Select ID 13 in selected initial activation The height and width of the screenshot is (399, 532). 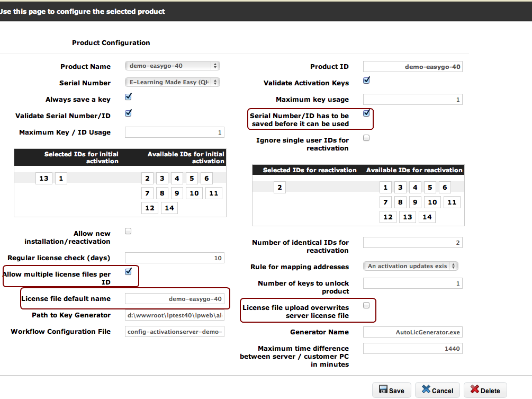click(x=44, y=178)
